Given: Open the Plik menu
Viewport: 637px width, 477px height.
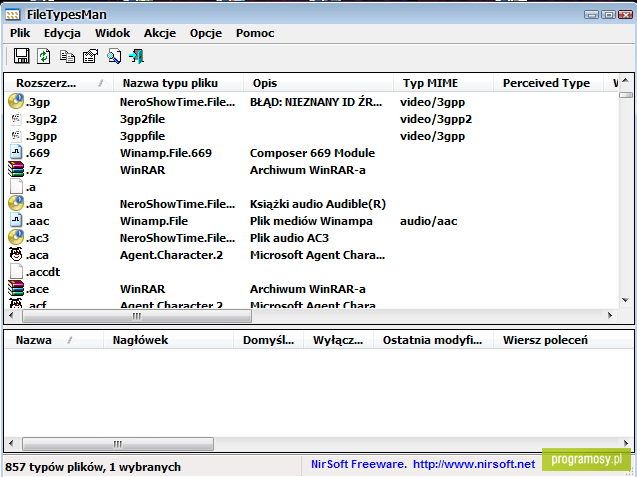Looking at the screenshot, I should point(20,33).
